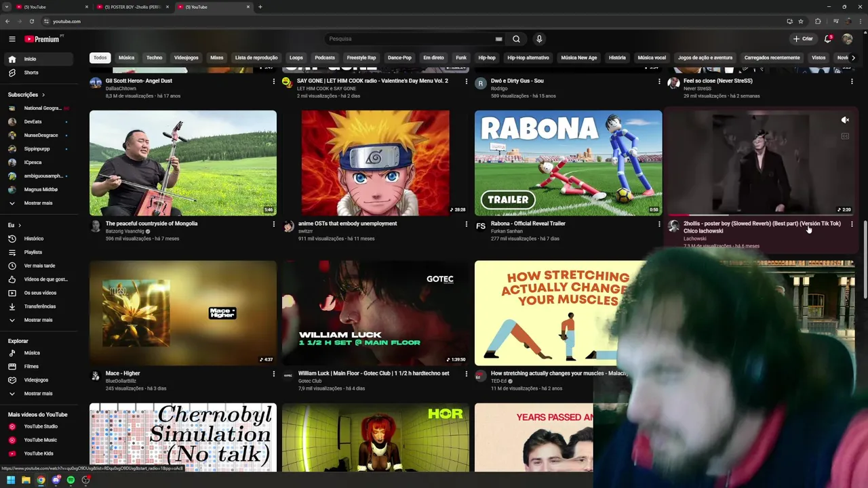Open the YouTube hamburger guide menu

tap(12, 39)
